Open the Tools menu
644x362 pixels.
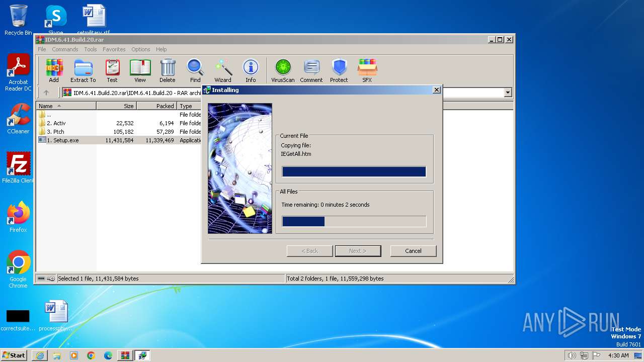pyautogui.click(x=91, y=49)
